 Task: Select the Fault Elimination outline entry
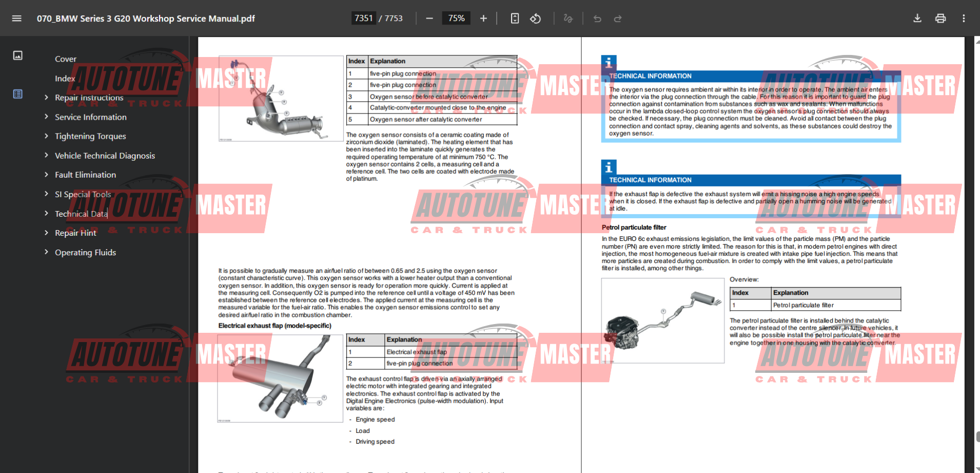point(85,175)
